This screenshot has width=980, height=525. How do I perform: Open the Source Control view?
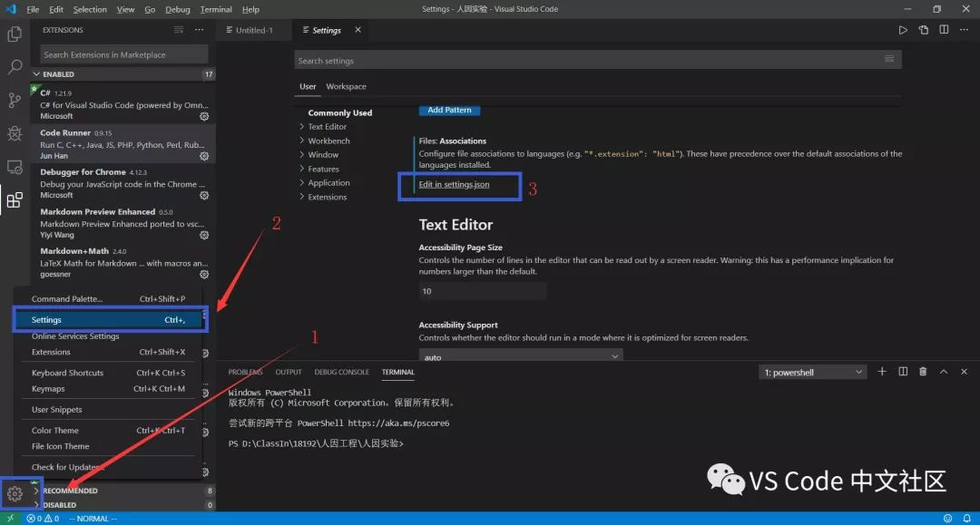15,100
